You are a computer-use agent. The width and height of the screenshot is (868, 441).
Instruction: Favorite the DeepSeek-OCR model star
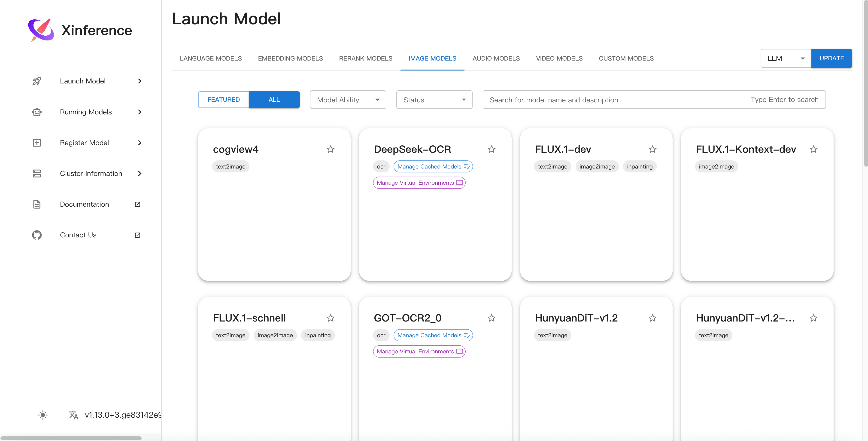click(x=492, y=149)
